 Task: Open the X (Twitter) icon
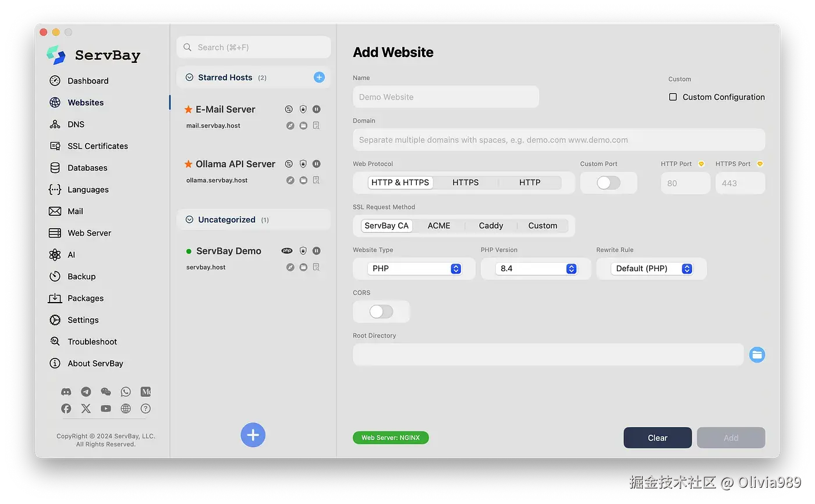click(x=86, y=409)
